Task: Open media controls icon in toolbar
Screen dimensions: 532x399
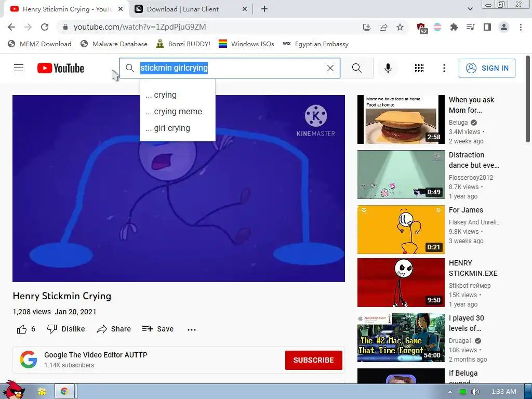Action: (470, 27)
